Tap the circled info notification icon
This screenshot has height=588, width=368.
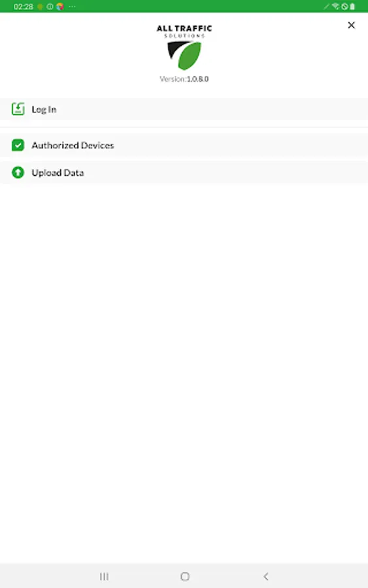(50, 7)
